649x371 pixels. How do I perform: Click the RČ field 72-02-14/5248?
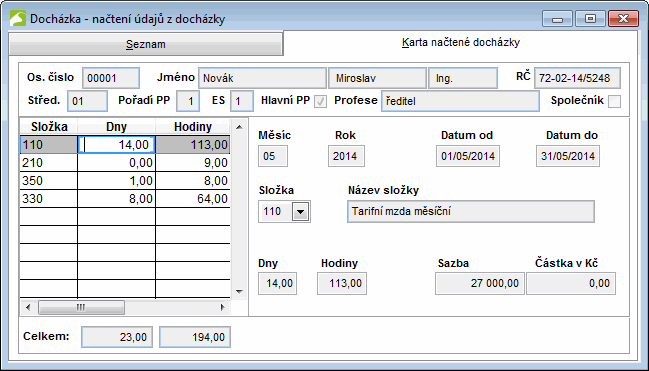click(x=577, y=78)
